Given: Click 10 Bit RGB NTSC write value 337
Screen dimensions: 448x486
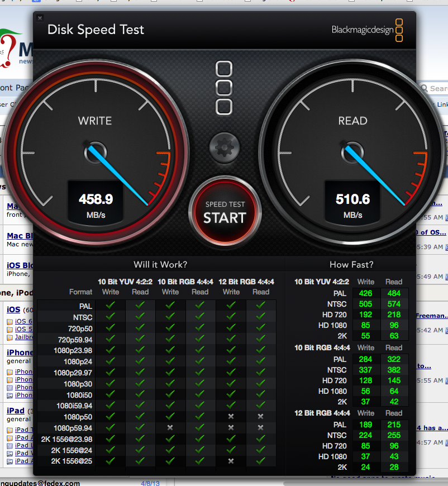Looking at the screenshot, I should (365, 370).
